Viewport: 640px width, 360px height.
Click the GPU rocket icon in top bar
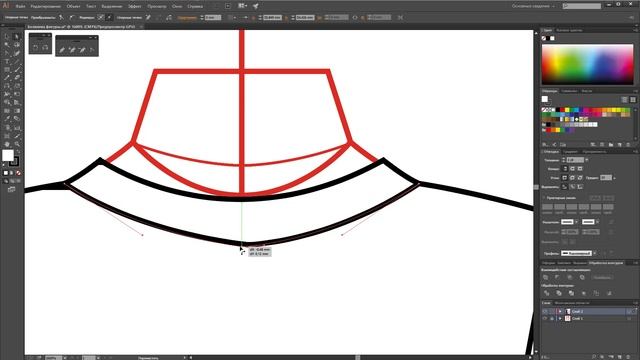pos(256,6)
